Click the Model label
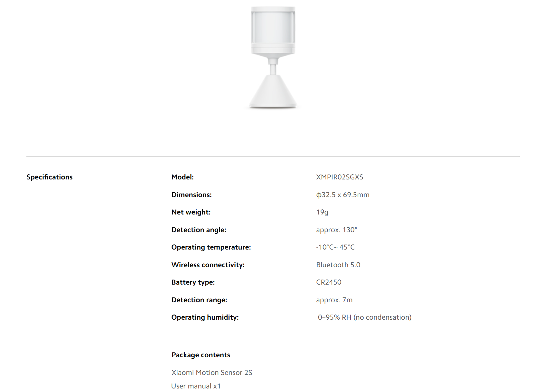The height and width of the screenshot is (392, 552). pos(182,177)
